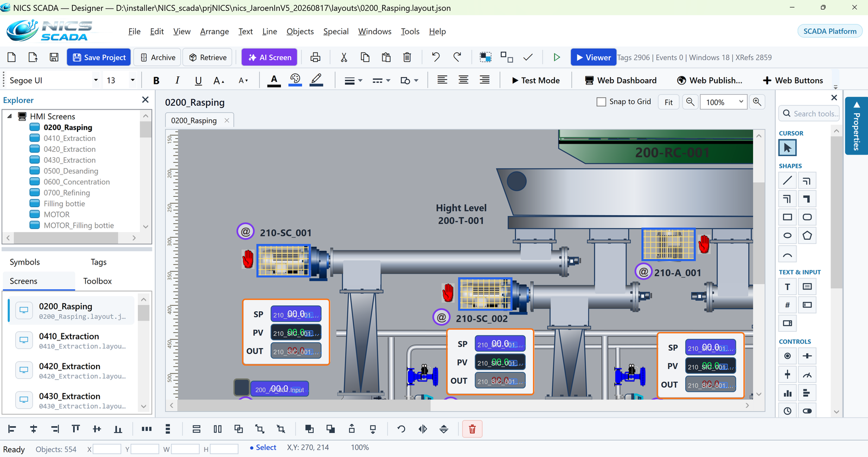The width and height of the screenshot is (868, 457).
Task: Click the New file icon
Action: (x=11, y=57)
